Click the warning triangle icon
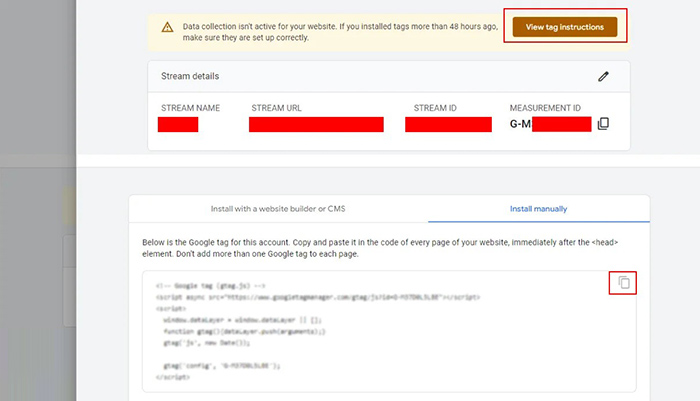The image size is (700, 401). click(x=167, y=27)
